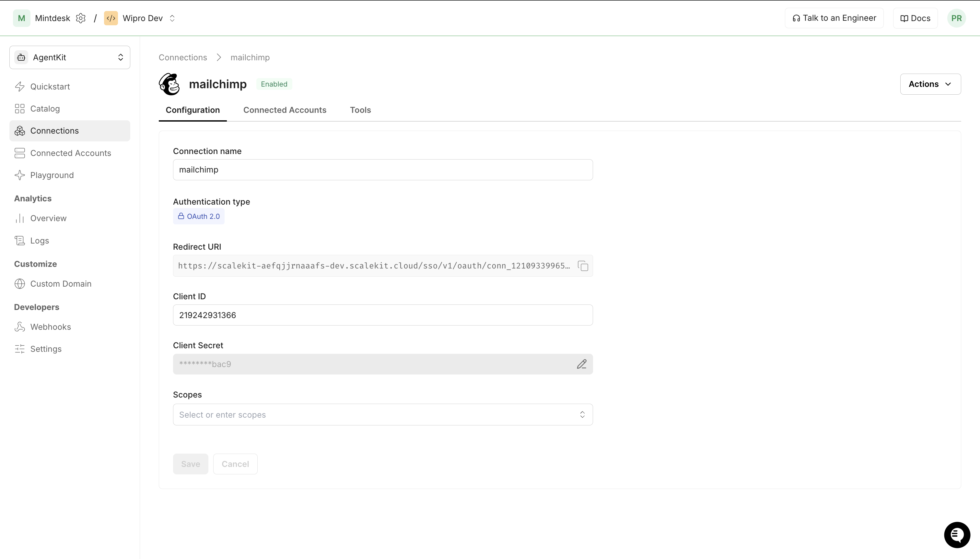Focus the Connection name field
The height and width of the screenshot is (559, 980).
pyautogui.click(x=382, y=170)
